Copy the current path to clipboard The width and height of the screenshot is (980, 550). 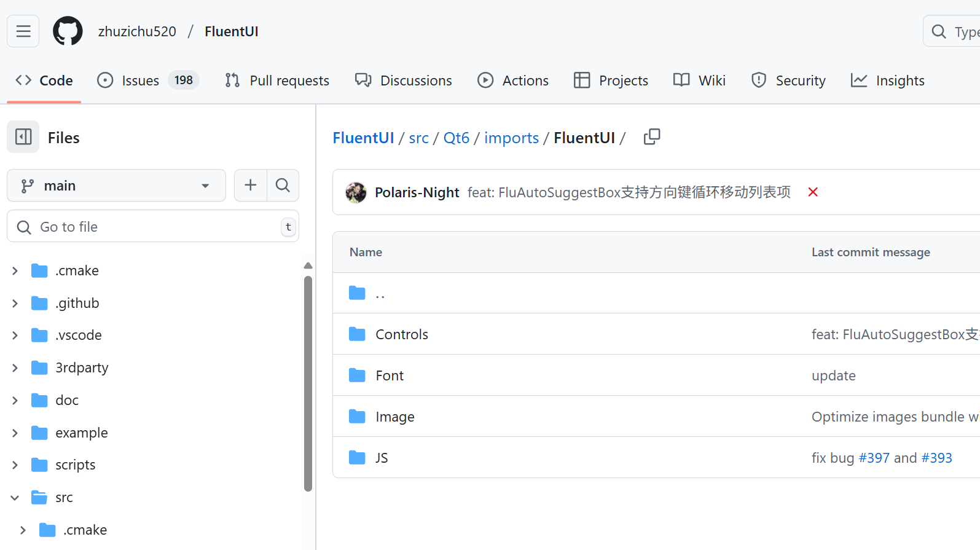tap(652, 137)
